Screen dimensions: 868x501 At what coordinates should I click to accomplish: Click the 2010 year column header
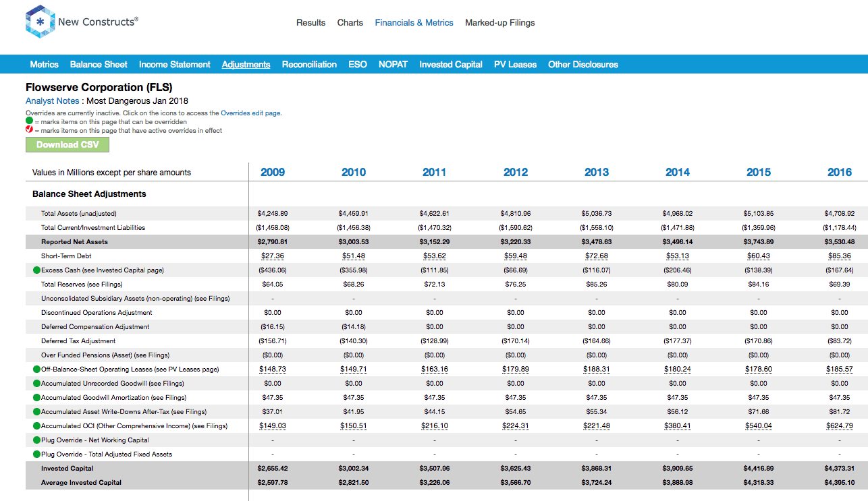(354, 173)
